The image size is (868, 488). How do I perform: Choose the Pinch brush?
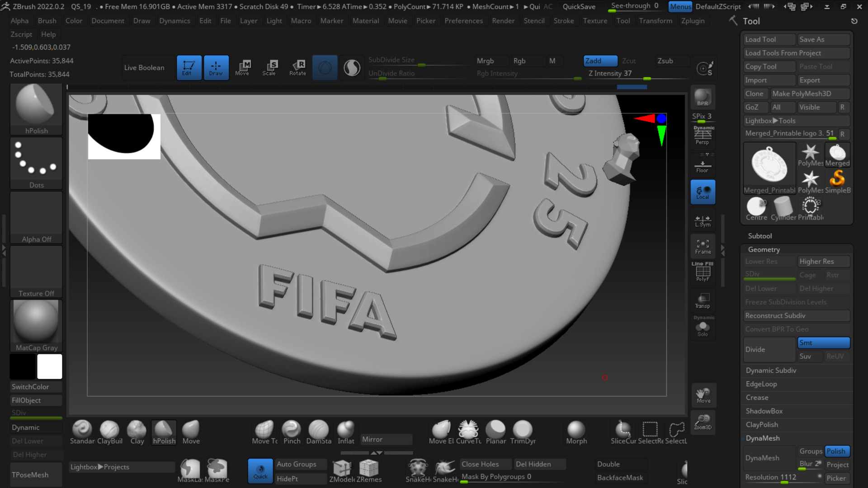292,432
